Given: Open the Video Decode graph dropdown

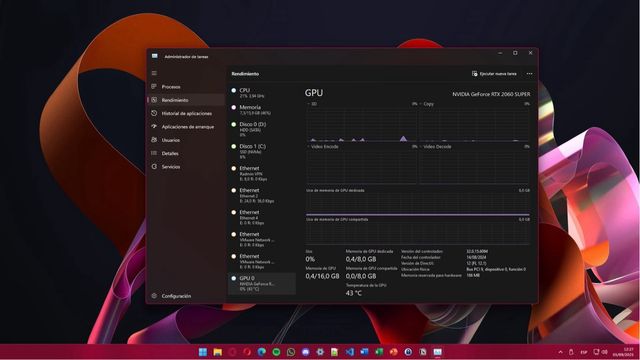Looking at the screenshot, I should [x=436, y=147].
